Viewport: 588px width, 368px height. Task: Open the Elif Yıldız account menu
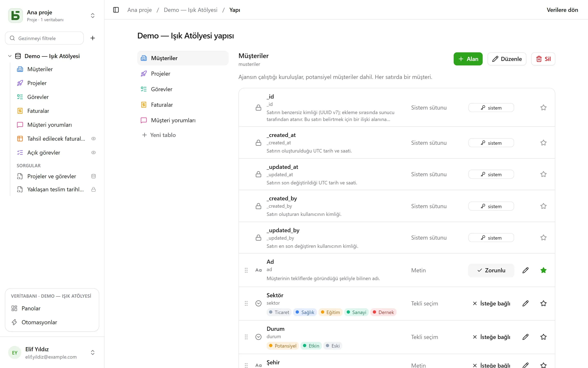click(52, 353)
